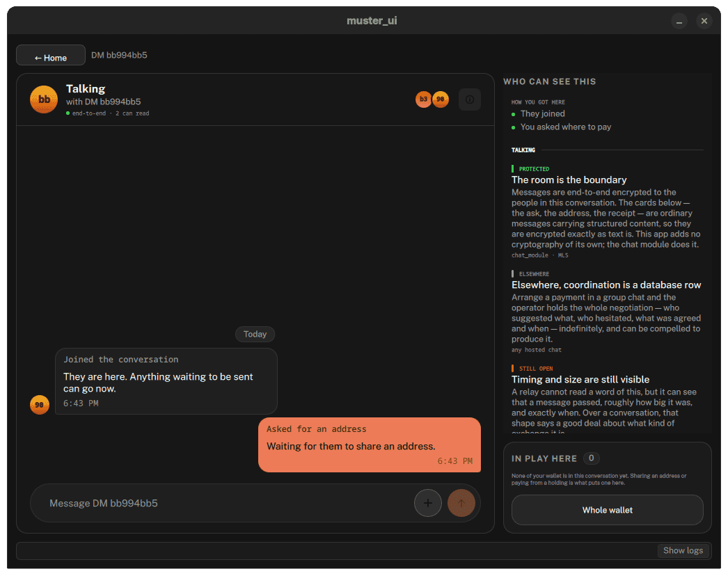Click the DM bb994bb5 breadcrumb text

[119, 55]
